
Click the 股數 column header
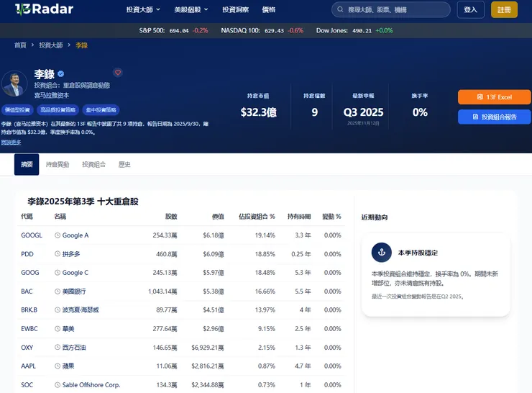171,217
